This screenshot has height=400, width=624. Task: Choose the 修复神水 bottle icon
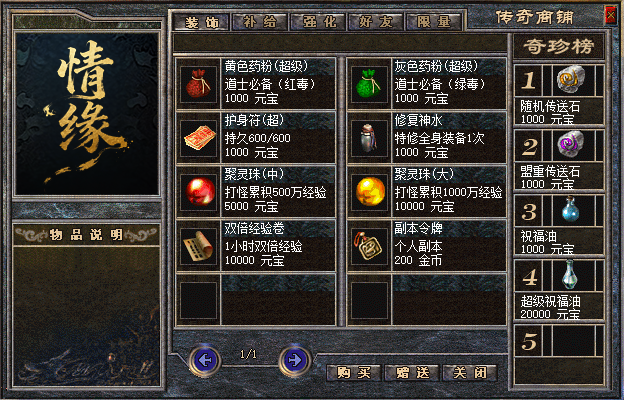coord(369,138)
